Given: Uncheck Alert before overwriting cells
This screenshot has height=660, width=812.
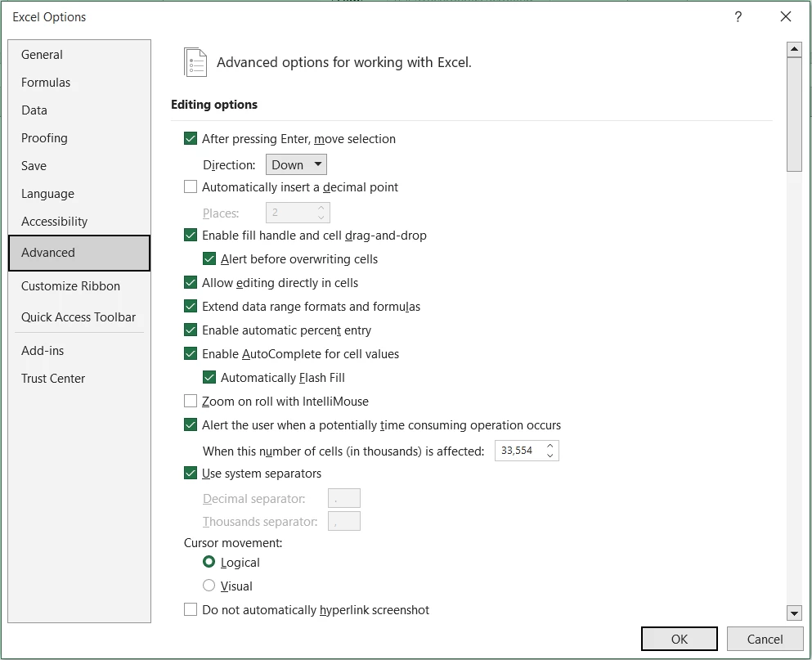Looking at the screenshot, I should [x=209, y=259].
